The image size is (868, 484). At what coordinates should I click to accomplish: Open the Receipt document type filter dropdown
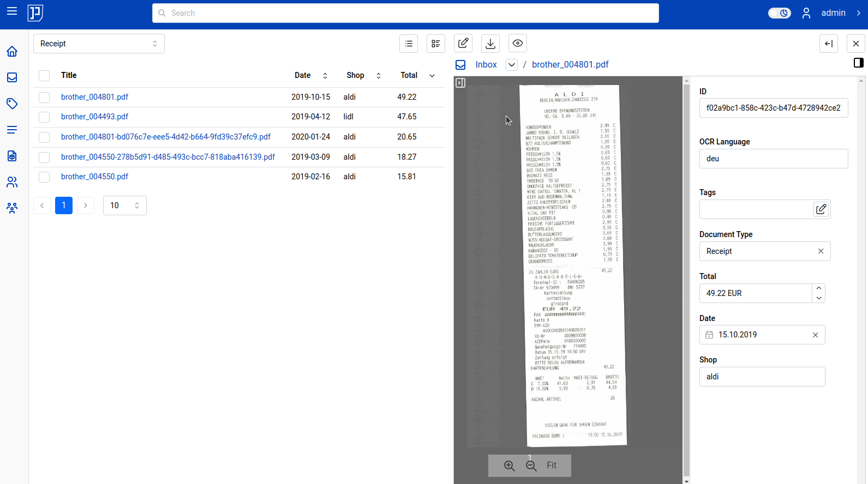point(99,44)
